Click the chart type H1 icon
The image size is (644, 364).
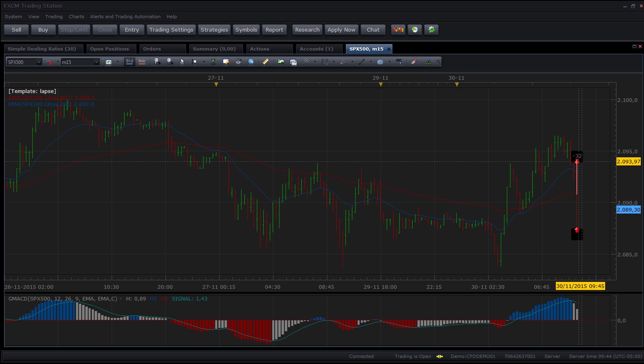point(108,62)
